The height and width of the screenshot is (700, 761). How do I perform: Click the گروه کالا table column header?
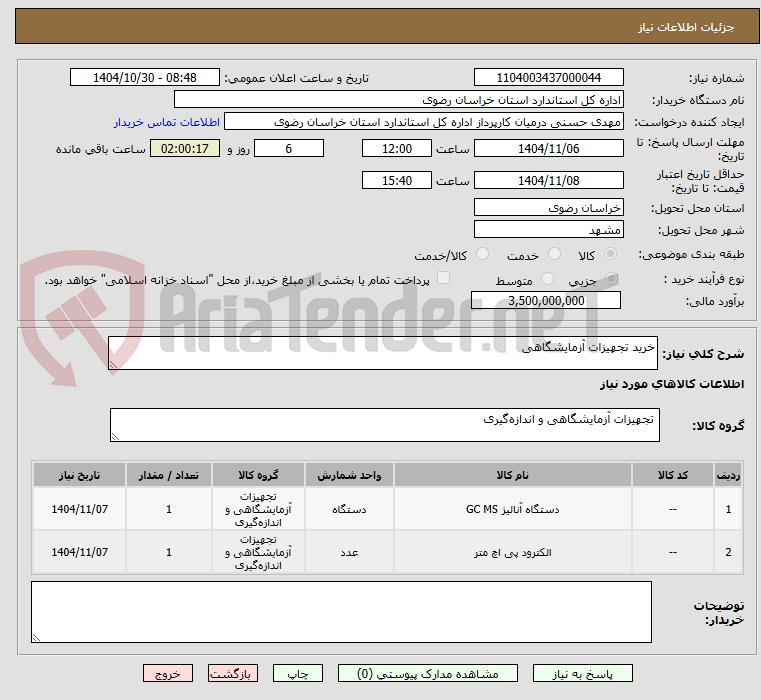258,475
